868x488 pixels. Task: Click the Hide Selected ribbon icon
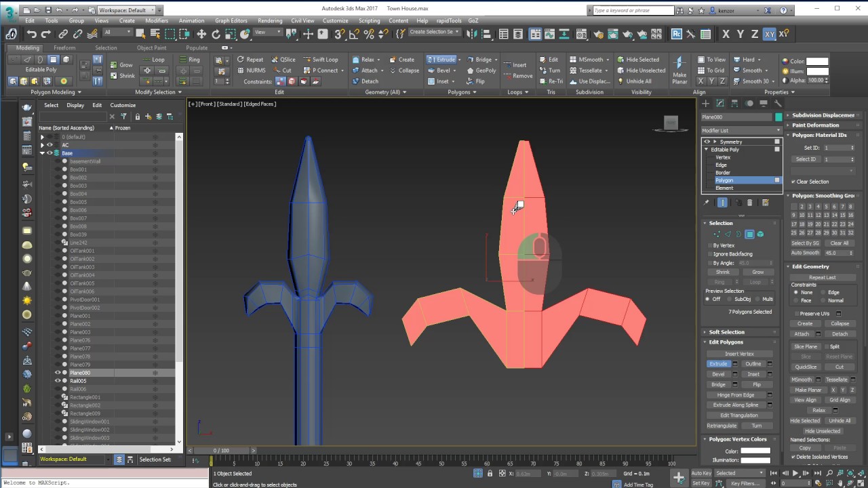pyautogui.click(x=638, y=60)
